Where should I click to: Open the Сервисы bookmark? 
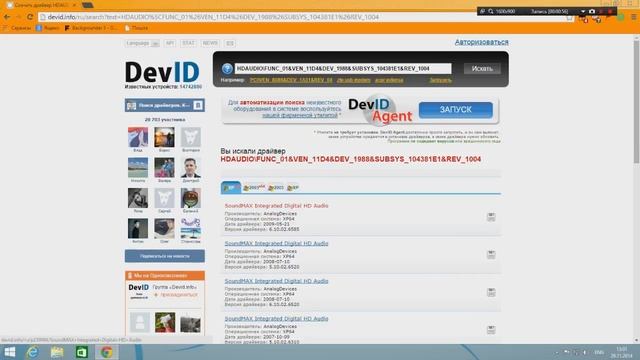pos(17,28)
